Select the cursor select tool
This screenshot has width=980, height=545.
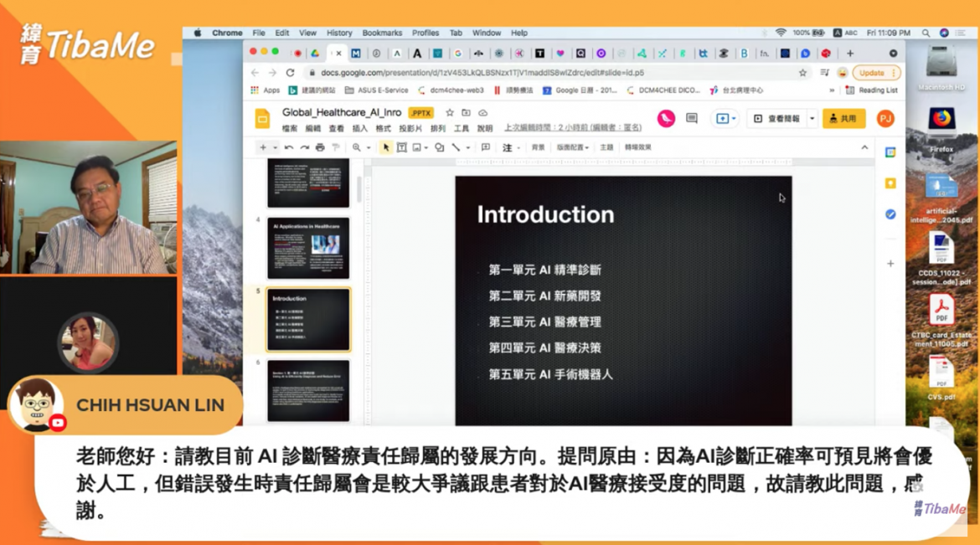[385, 147]
